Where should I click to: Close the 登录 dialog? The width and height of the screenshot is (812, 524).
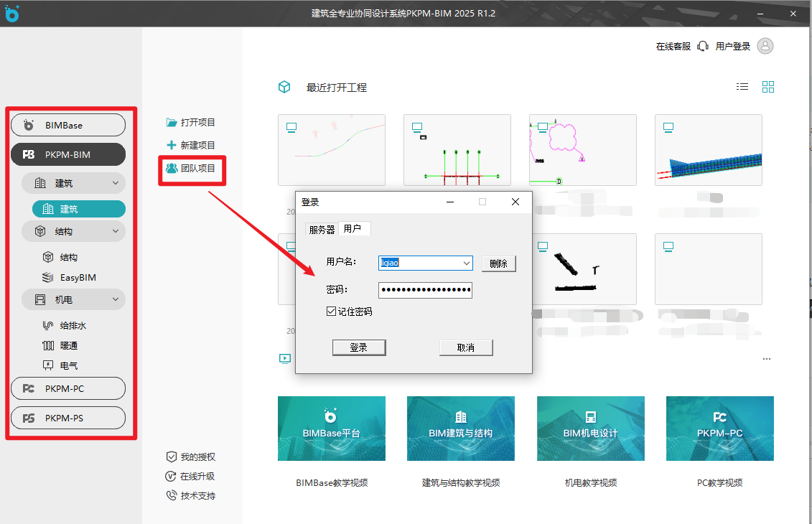coord(515,202)
